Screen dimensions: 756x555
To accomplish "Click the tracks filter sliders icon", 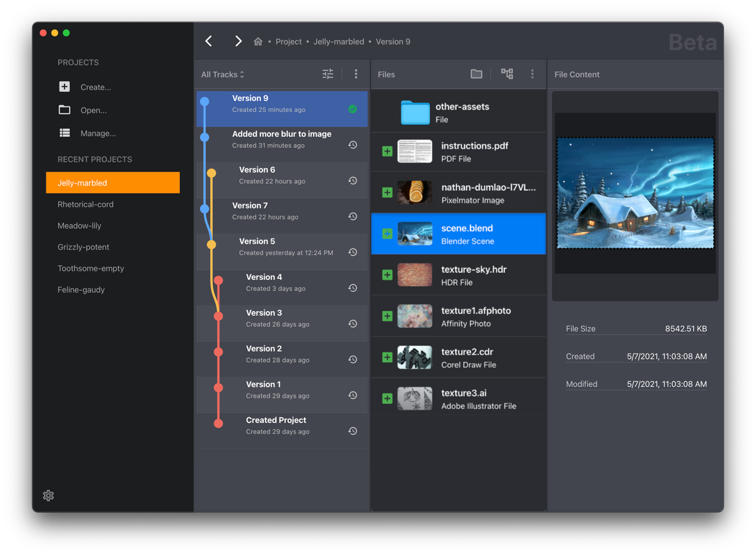I will (x=328, y=74).
